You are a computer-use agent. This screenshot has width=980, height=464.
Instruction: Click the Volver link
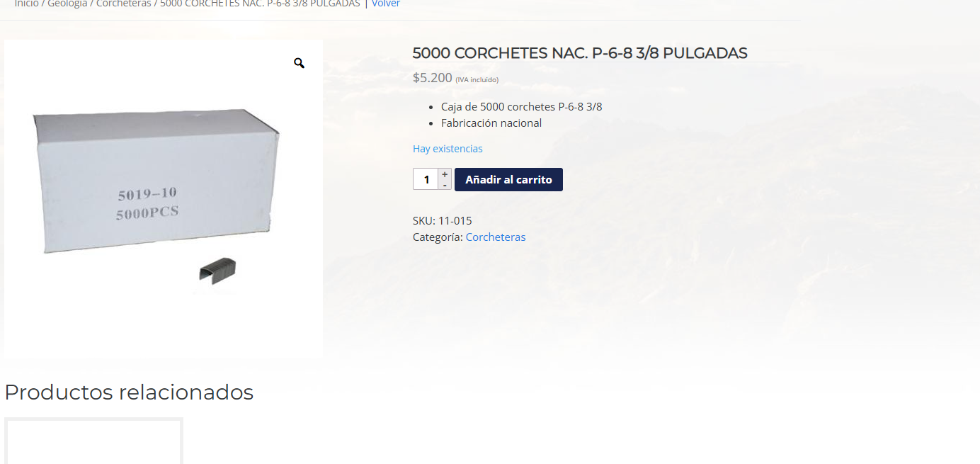[386, 4]
